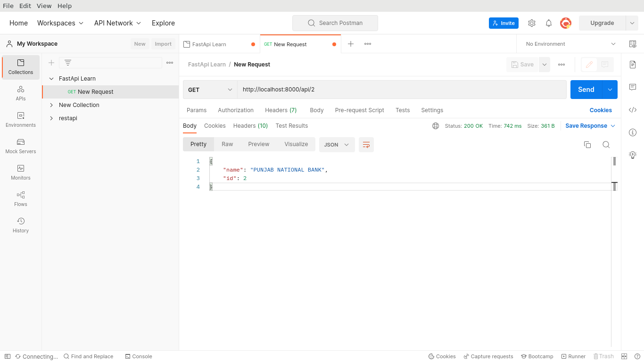The height and width of the screenshot is (362, 644).
Task: Open the Workspaces menu
Action: click(x=60, y=23)
